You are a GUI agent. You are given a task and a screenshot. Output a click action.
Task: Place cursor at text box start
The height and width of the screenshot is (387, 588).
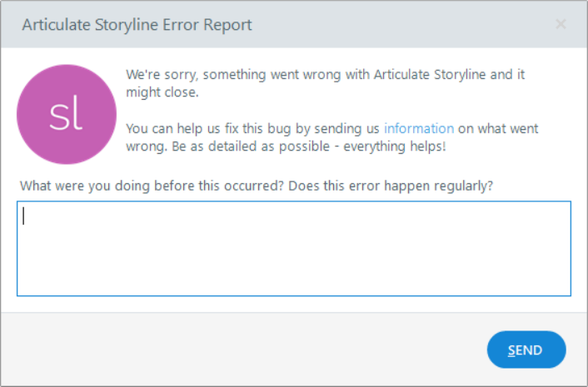point(25,216)
